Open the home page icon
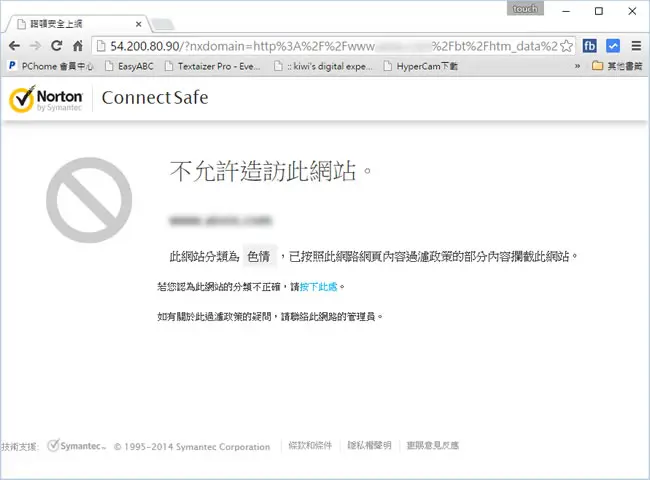Image resolution: width=650 pixels, height=480 pixels. point(78,46)
